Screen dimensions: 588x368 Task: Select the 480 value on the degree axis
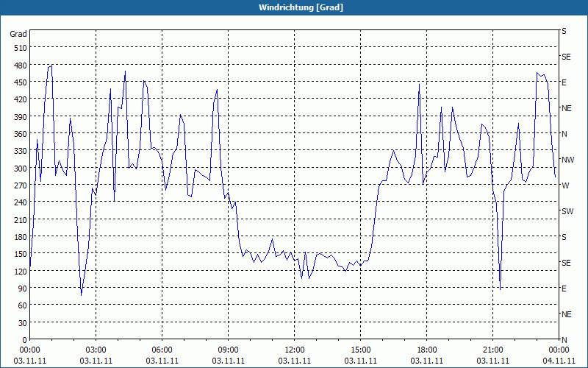click(x=21, y=66)
